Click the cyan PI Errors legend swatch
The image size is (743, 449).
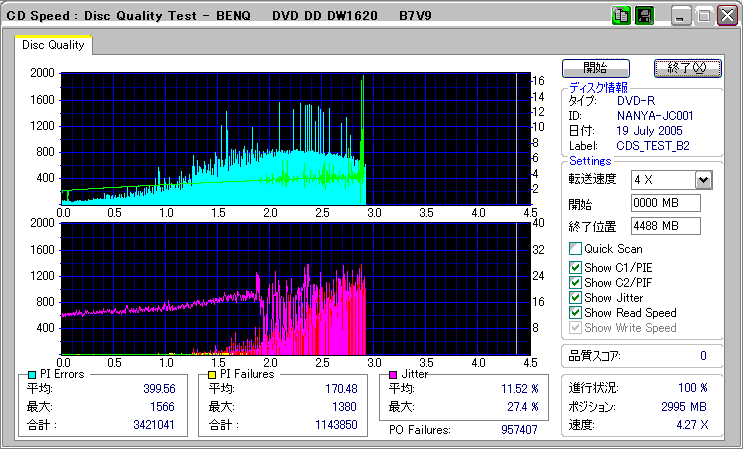(32, 374)
